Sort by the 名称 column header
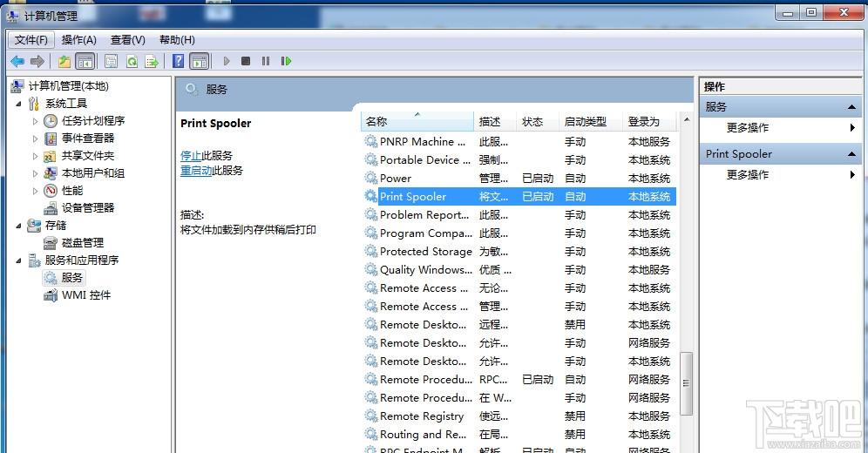The width and height of the screenshot is (868, 453). [417, 122]
